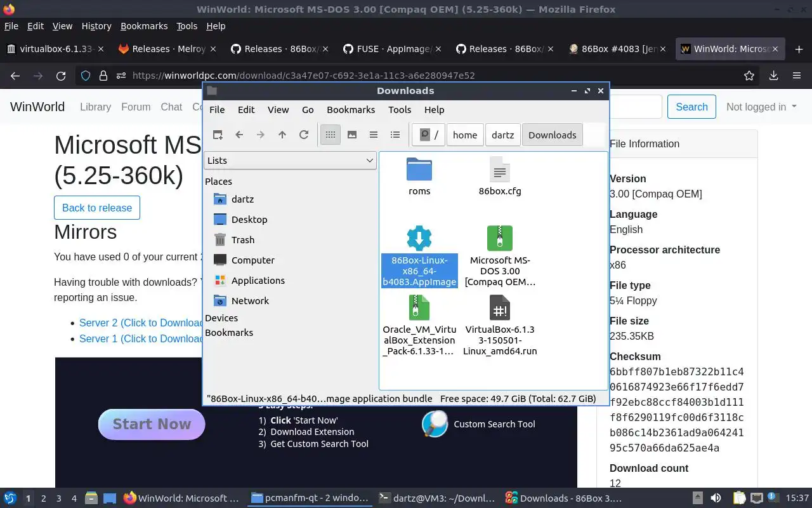Select the Microsoft MS-DOS 3.00 zip icon
The width and height of the screenshot is (812, 508).
click(500, 238)
